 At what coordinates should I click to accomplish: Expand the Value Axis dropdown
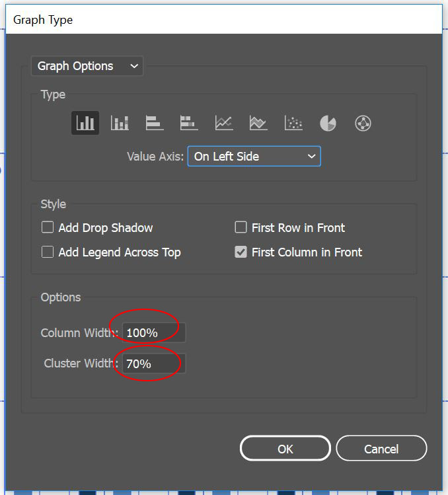click(254, 157)
